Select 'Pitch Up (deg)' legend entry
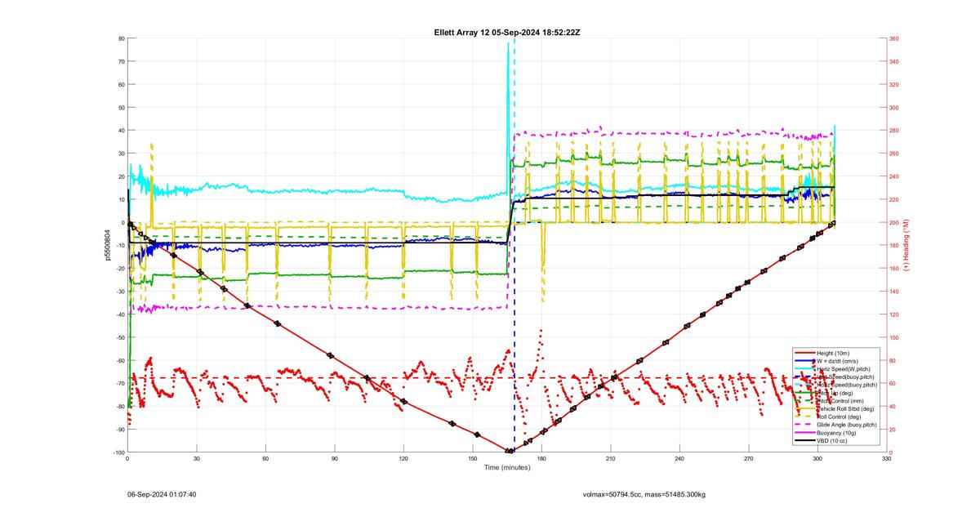This screenshot has height=508, width=980. 835,393
